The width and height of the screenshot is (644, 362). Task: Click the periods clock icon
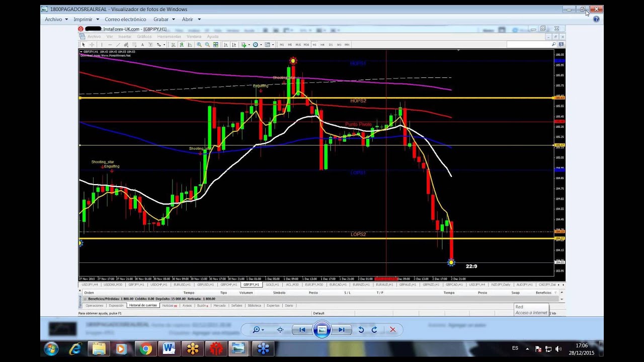(x=255, y=45)
